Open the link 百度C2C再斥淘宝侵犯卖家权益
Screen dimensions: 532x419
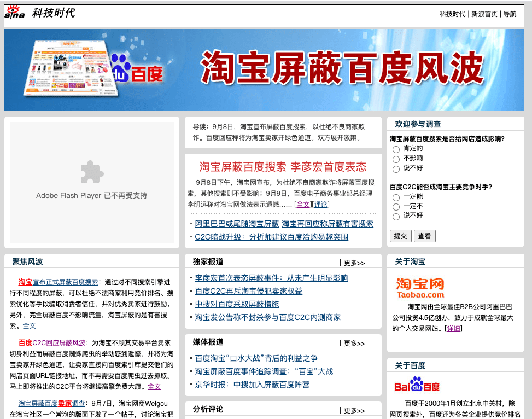tap(248, 291)
